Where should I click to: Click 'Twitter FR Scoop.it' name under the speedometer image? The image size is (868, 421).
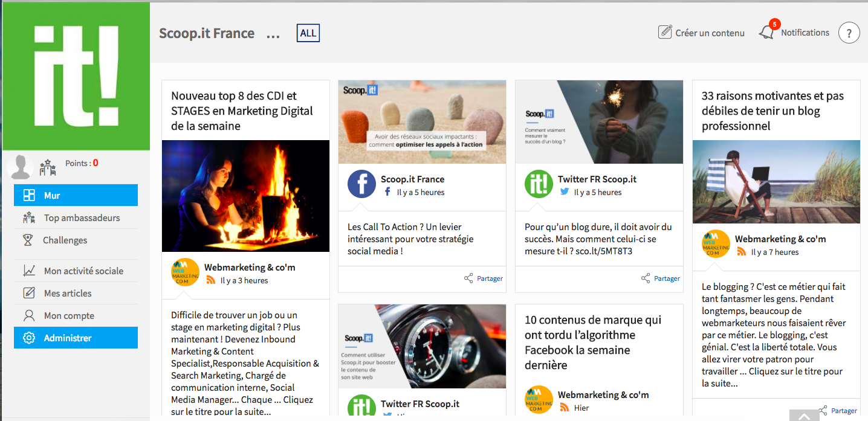coord(420,404)
